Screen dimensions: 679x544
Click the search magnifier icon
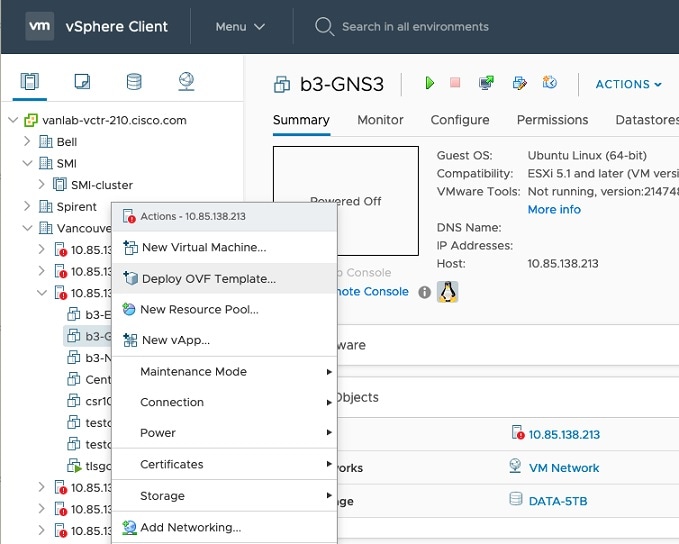point(324,26)
